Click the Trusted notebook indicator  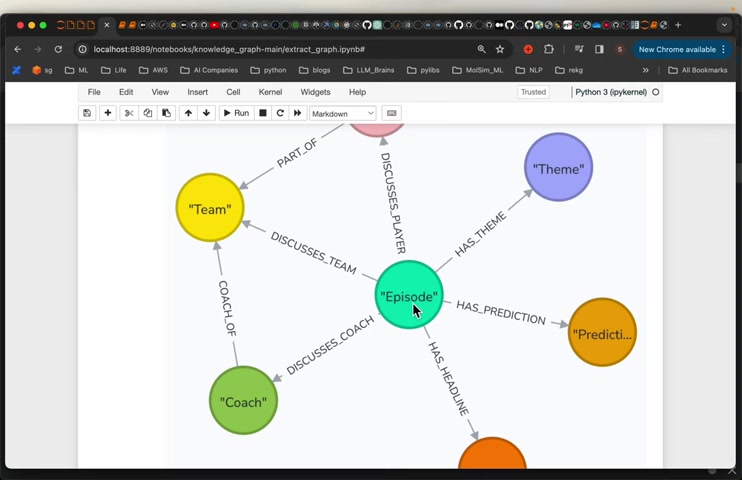coord(533,92)
